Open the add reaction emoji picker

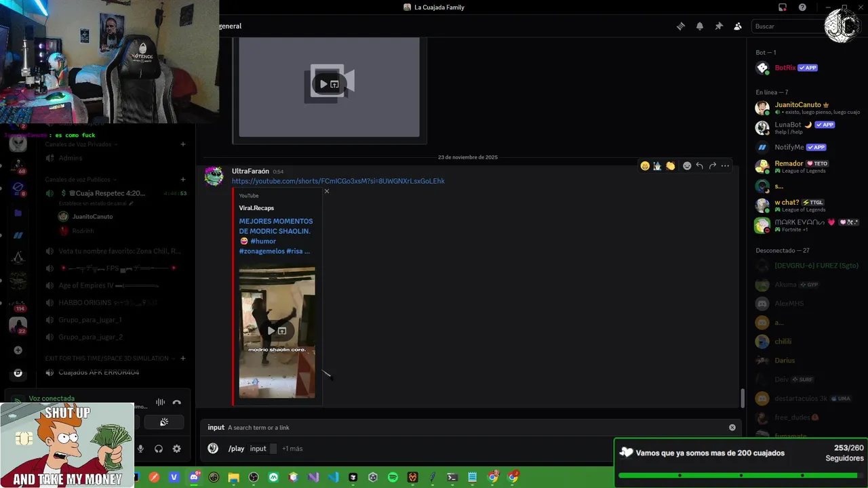[x=687, y=166]
